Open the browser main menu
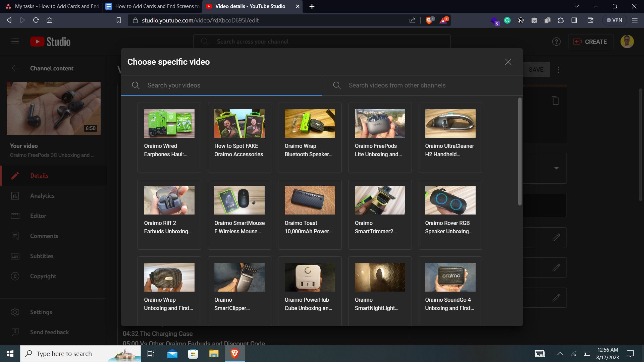 635,20
